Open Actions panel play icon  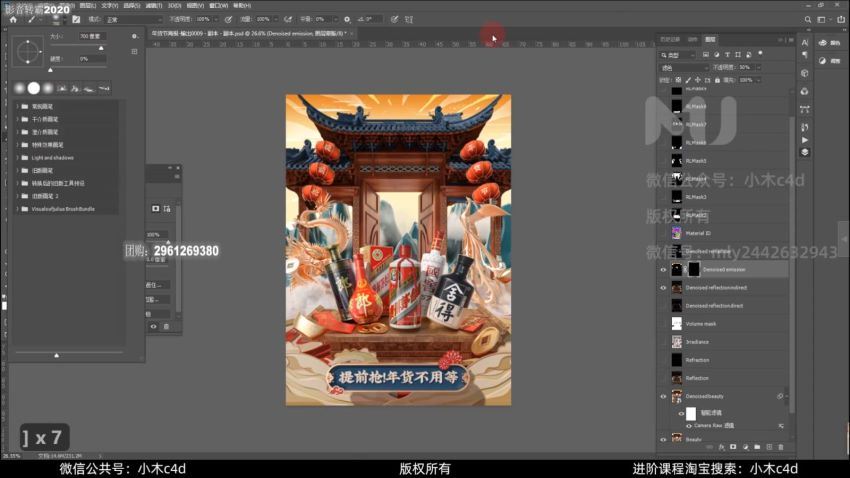(x=805, y=140)
